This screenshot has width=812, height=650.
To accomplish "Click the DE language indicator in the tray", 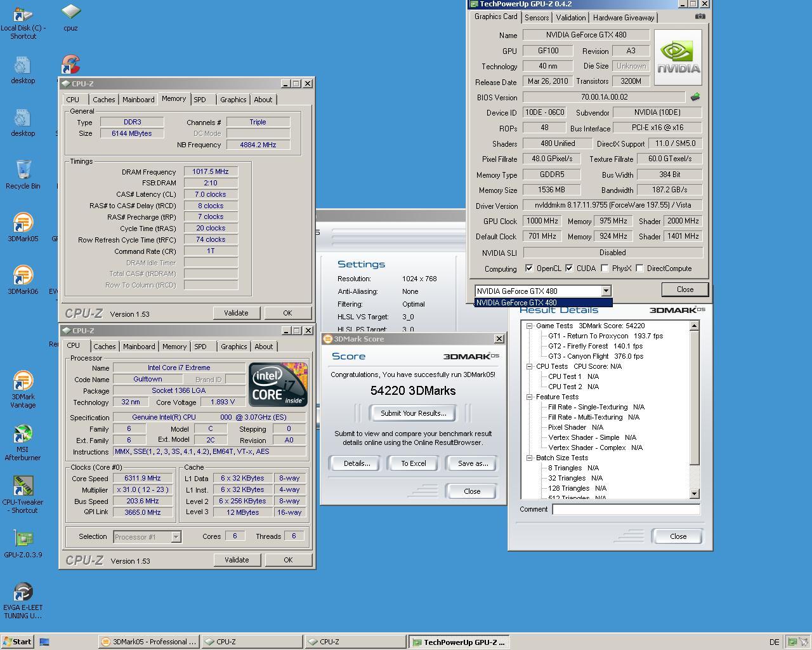I will pyautogui.click(x=774, y=642).
